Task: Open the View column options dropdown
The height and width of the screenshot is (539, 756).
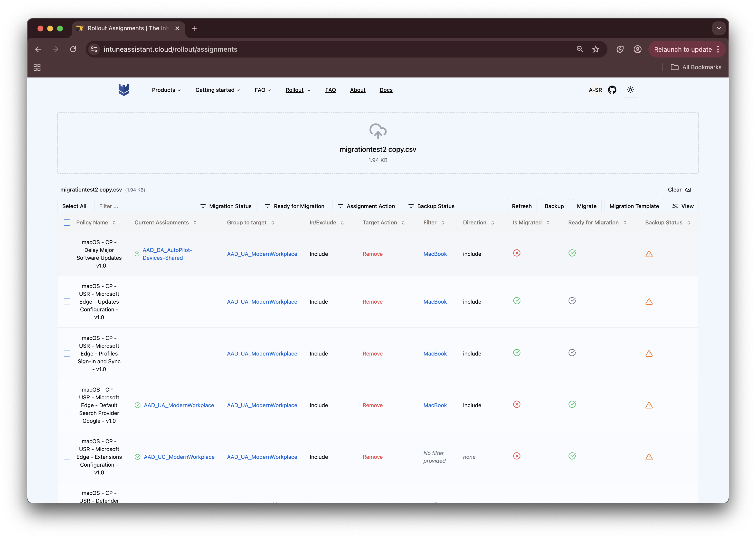Action: [x=683, y=206]
